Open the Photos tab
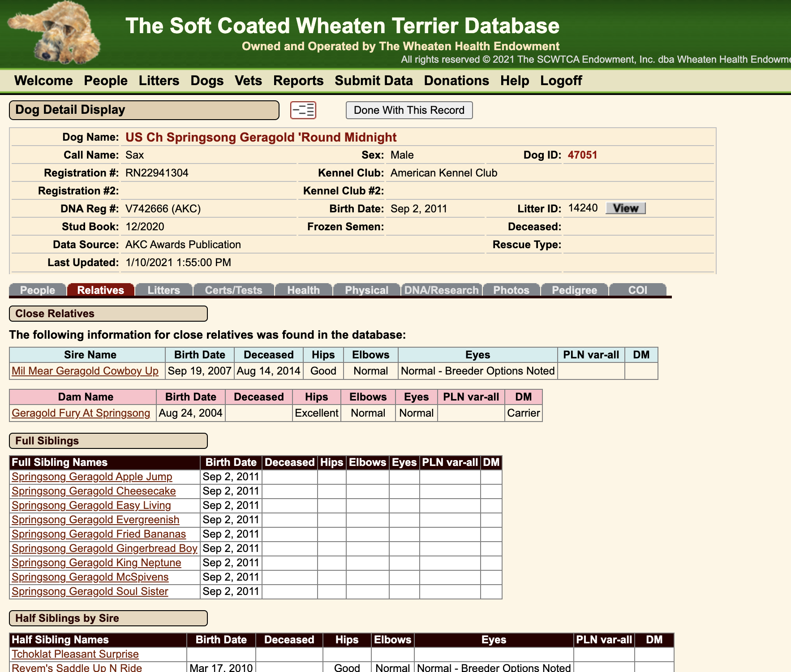This screenshot has width=791, height=672. pos(512,290)
